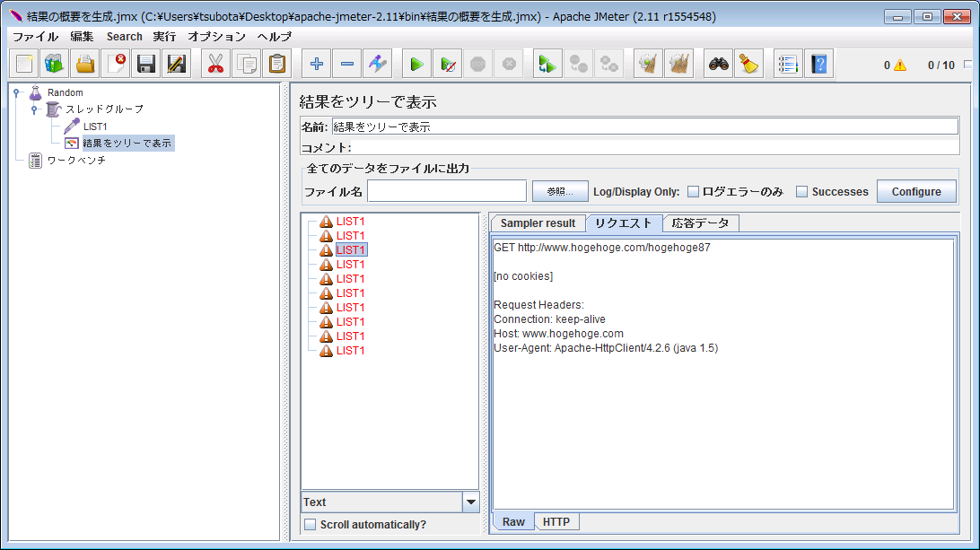Image resolution: width=980 pixels, height=550 pixels.
Task: Collapse the スレッドグループ node
Action: coord(34,109)
